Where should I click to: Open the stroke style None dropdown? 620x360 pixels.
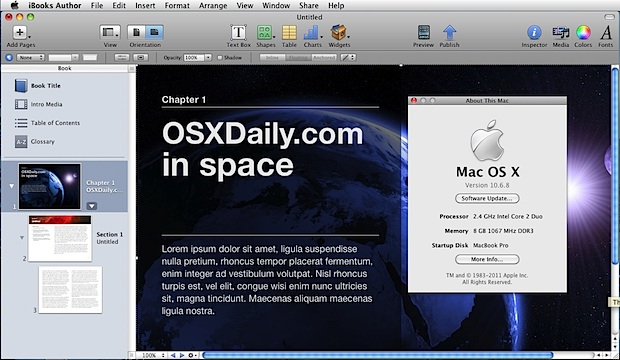[x=30, y=58]
